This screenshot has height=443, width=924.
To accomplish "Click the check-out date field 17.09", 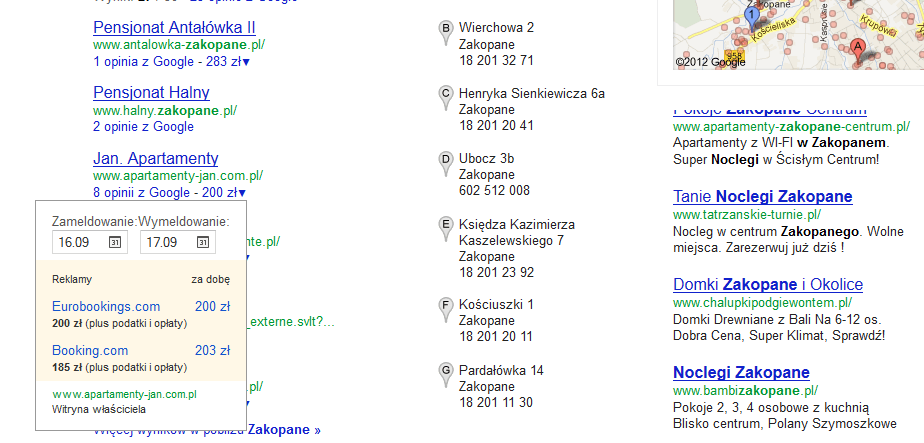I will tap(165, 243).
